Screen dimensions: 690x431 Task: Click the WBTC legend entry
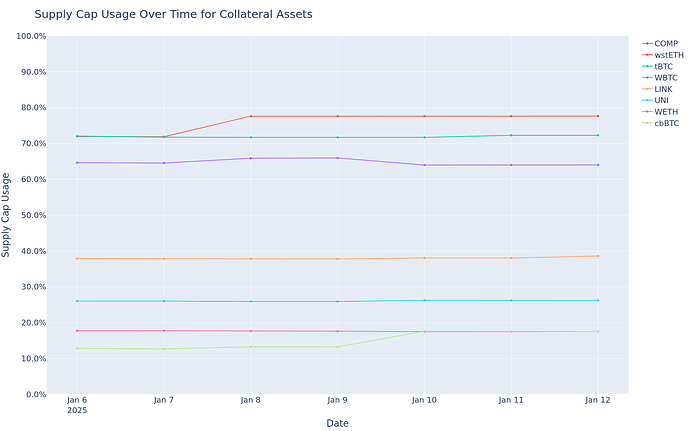(665, 78)
